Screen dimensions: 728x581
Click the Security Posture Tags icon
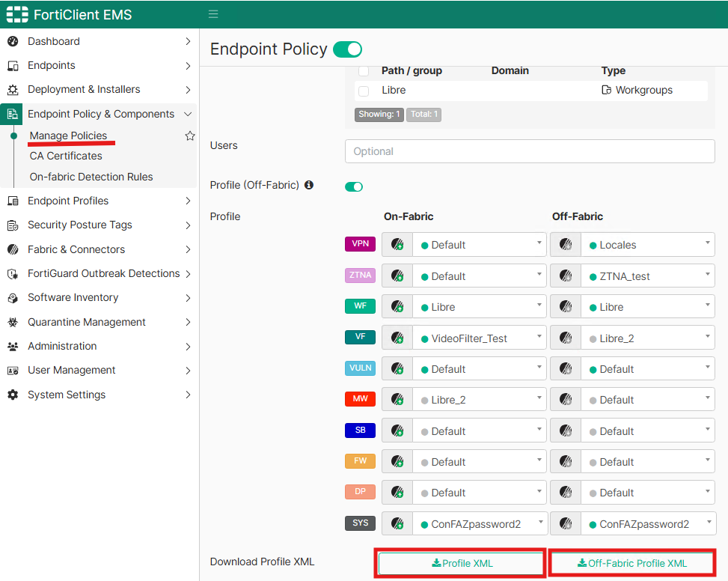coord(13,225)
